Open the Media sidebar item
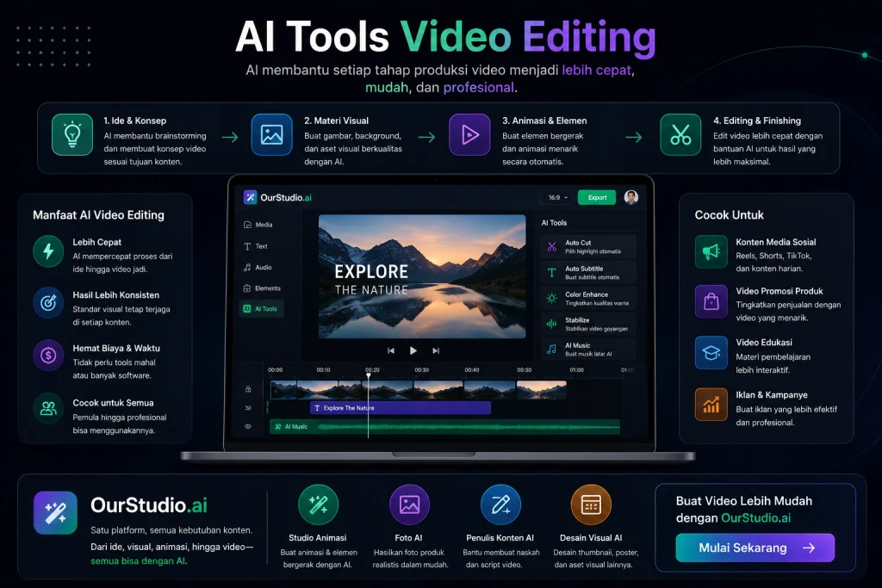882x588 pixels. 258,225
